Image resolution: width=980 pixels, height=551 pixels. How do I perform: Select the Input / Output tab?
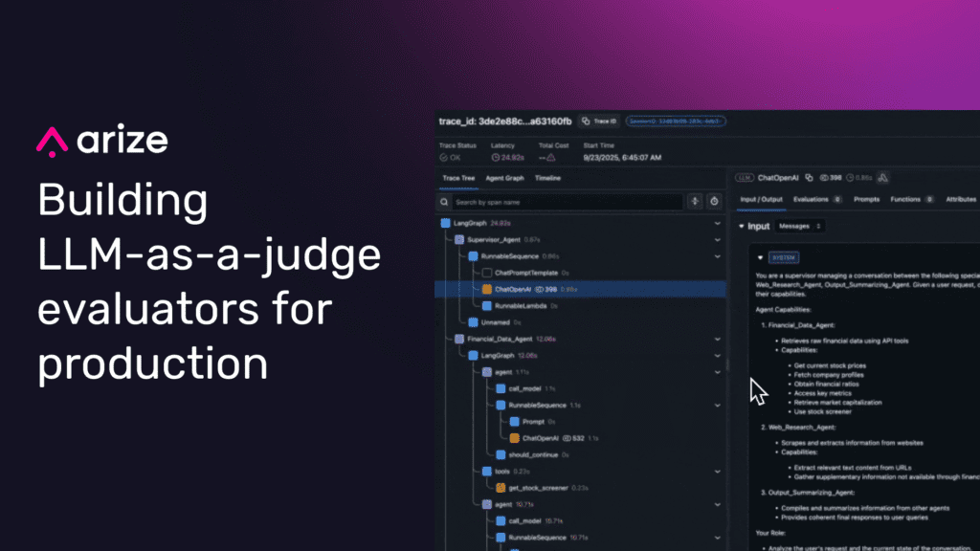(761, 199)
